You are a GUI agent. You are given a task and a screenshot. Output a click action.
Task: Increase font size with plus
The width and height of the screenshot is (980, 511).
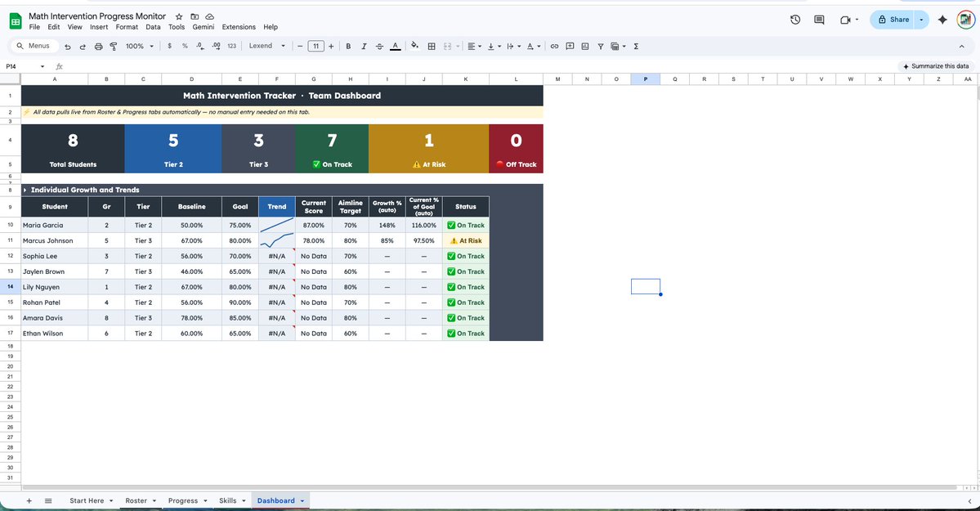331,47
